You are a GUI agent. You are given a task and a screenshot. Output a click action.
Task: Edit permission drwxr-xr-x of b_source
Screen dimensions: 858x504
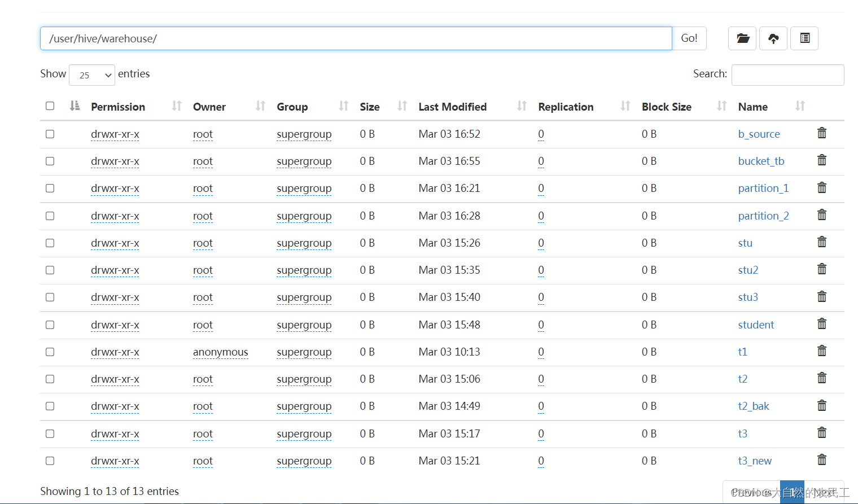[115, 134]
